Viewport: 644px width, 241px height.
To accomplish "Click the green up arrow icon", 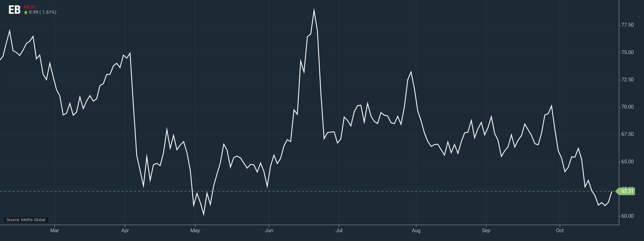I will click(26, 12).
